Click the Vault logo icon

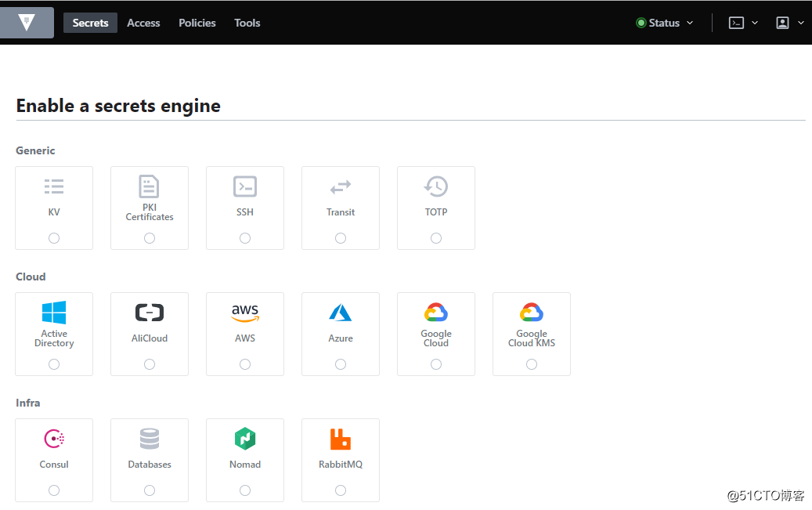click(27, 22)
